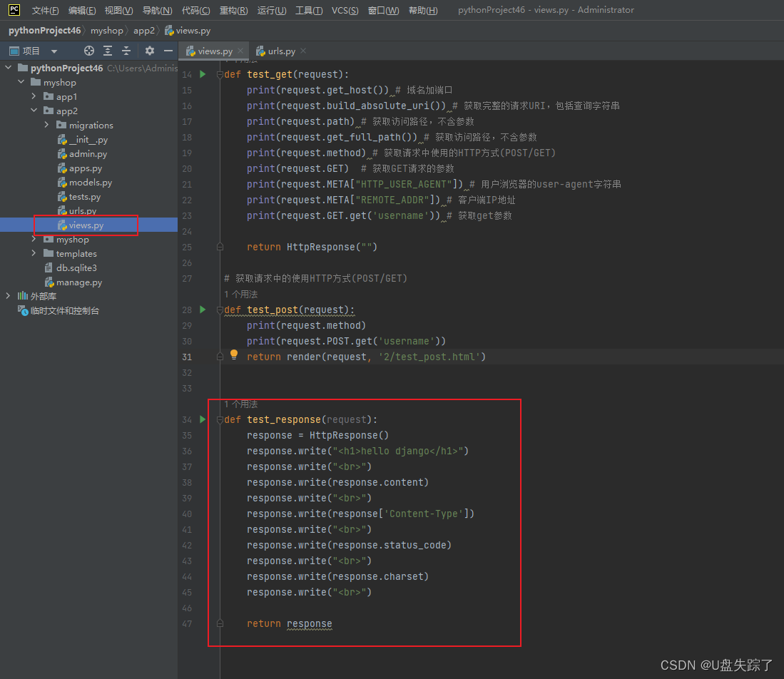Click the locate-opened-file crosshair icon
Screen dimensions: 784x679
point(89,51)
